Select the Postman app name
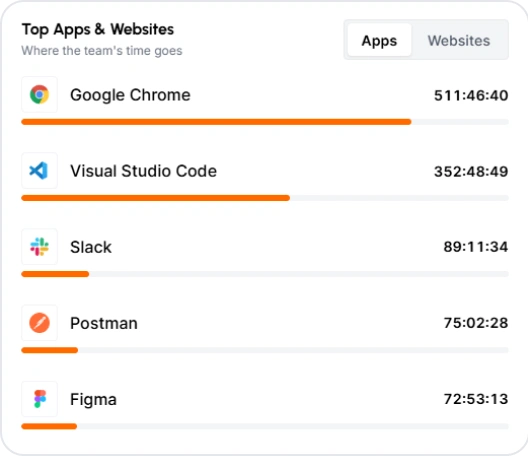528x456 pixels. (x=104, y=323)
